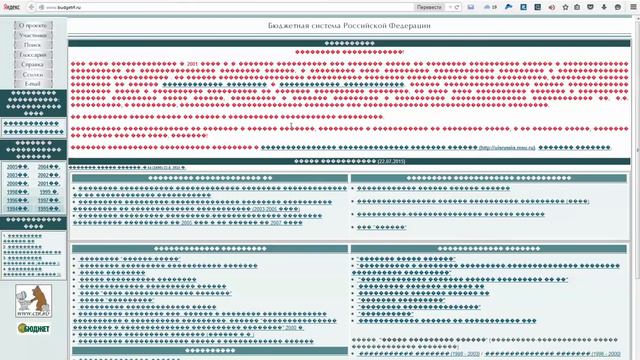Open the 2004 year link in sidebar
The width and height of the screenshot is (640, 360).
(48, 167)
